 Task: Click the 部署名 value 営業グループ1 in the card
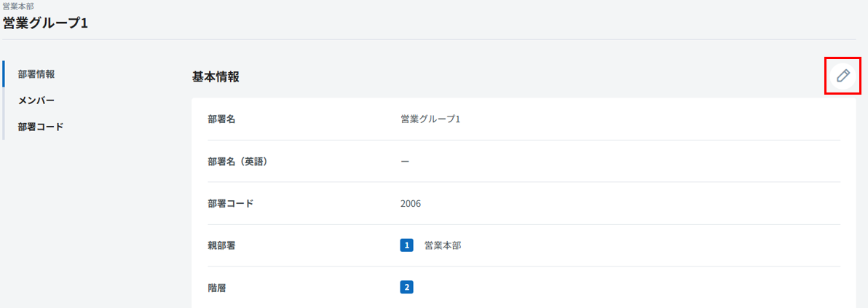click(430, 119)
